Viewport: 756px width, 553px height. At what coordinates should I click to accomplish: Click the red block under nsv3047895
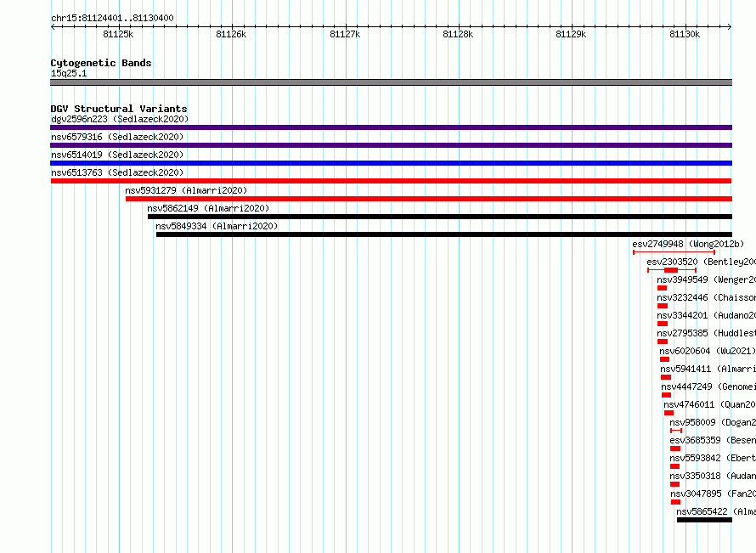pyautogui.click(x=675, y=502)
